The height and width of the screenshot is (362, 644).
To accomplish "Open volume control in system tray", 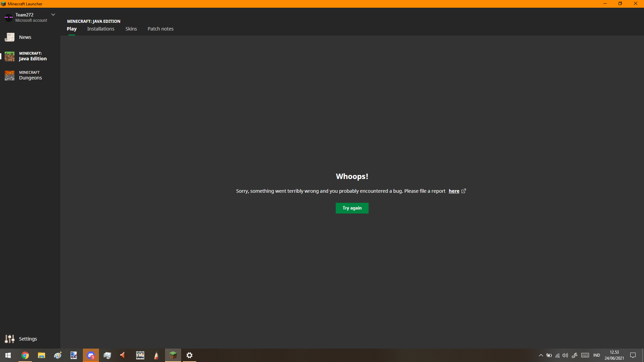I will (x=565, y=355).
